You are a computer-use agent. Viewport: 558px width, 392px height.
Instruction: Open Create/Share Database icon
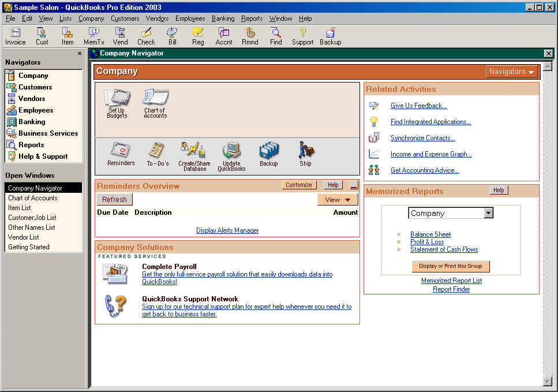[194, 156]
